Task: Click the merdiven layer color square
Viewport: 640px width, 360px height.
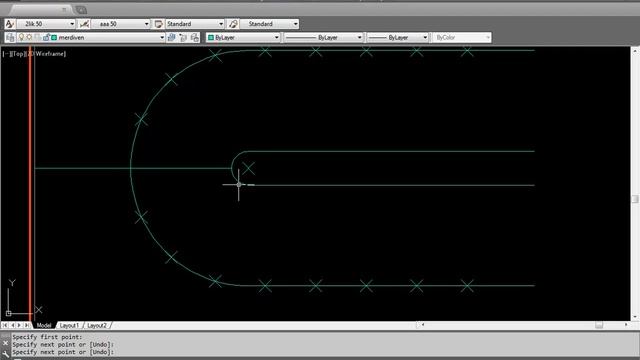Action: tap(54, 38)
